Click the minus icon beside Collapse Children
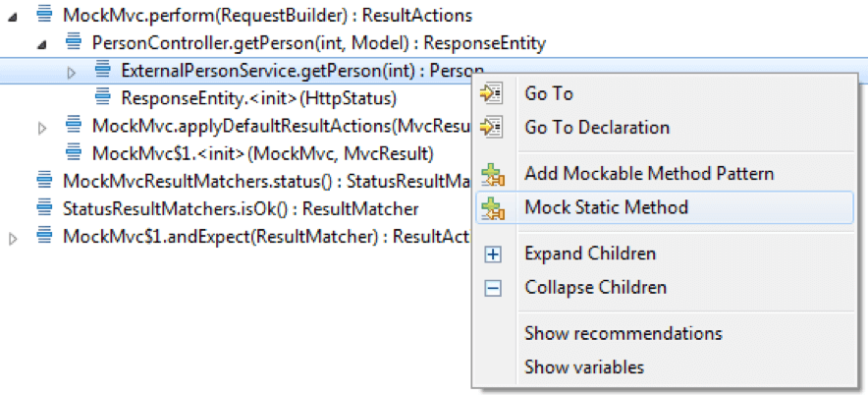868x395 pixels. tap(493, 288)
